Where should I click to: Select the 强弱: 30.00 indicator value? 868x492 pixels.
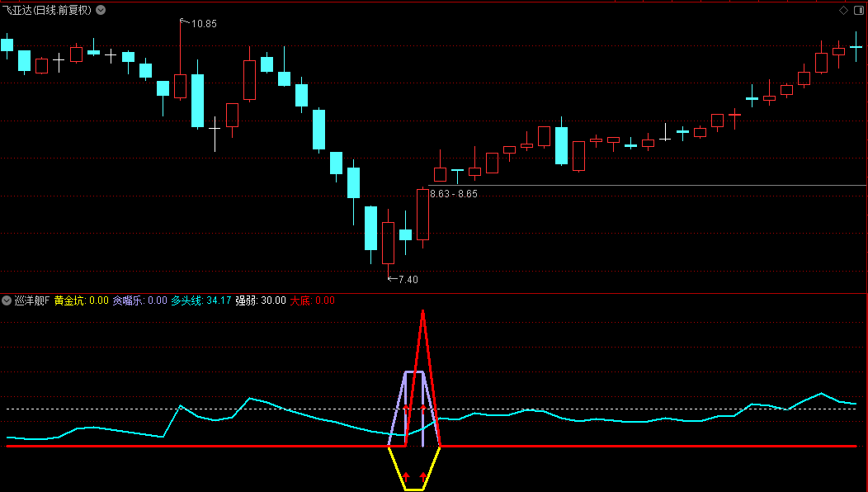(x=261, y=300)
